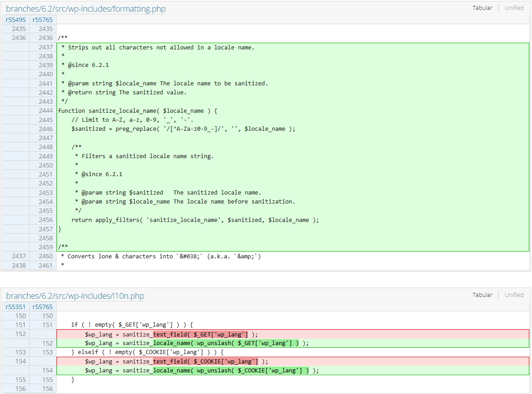532x394 pixels.
Task: Click new line number 2437 of added block
Action: [46, 47]
